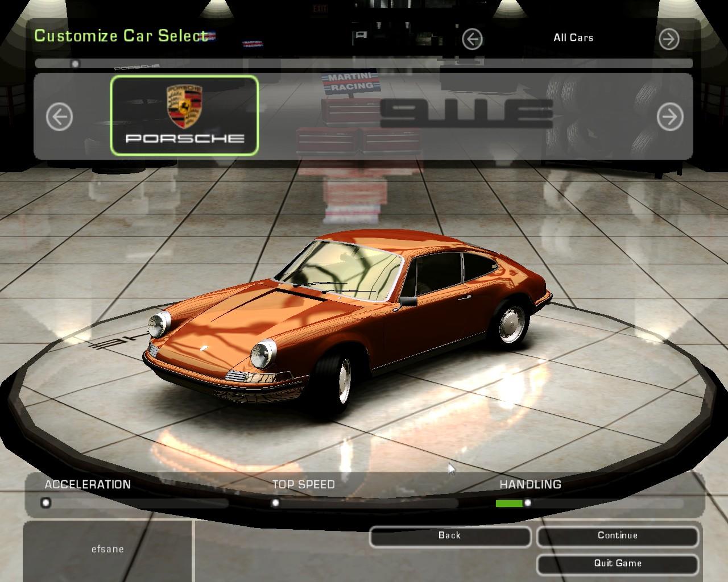This screenshot has height=582, width=728.
Task: Click the All Cars category label
Action: [573, 38]
